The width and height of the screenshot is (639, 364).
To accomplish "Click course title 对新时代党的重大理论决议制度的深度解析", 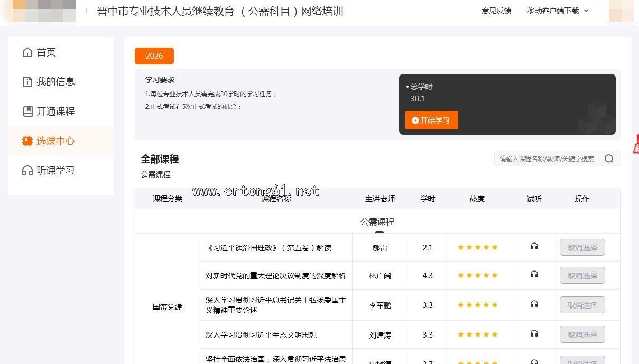I will coord(276,276).
